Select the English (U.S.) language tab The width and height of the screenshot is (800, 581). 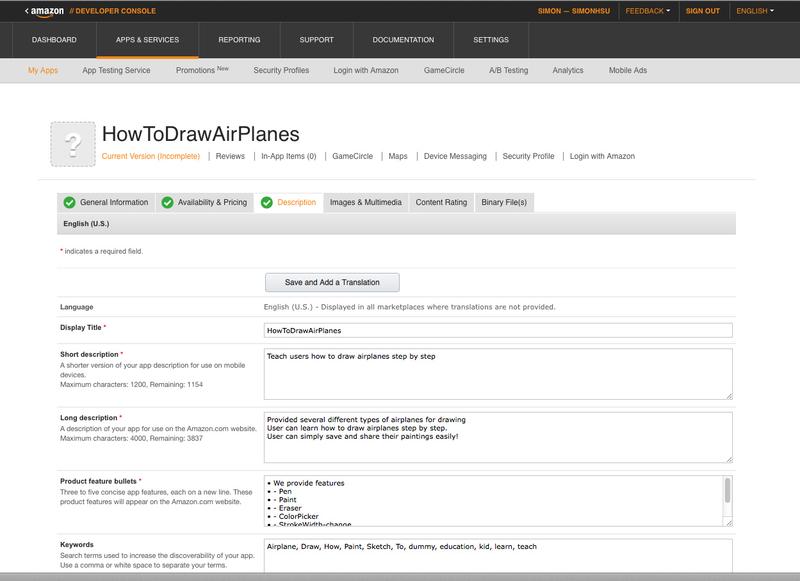(x=86, y=224)
